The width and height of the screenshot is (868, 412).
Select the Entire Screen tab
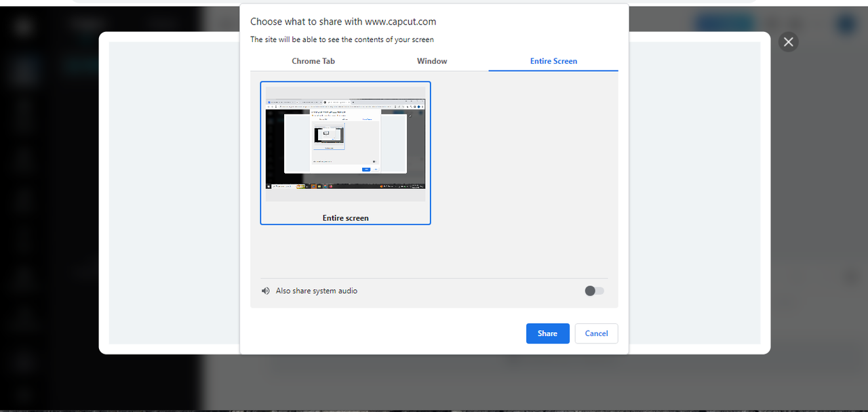click(x=553, y=61)
